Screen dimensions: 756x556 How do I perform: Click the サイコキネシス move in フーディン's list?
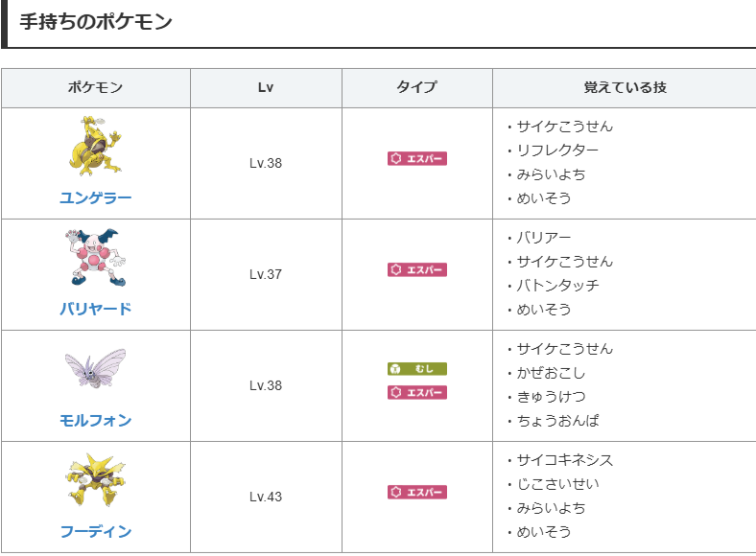click(x=565, y=460)
